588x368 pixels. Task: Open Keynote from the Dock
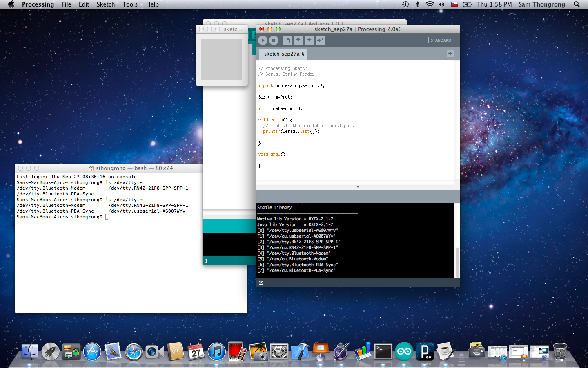321,352
